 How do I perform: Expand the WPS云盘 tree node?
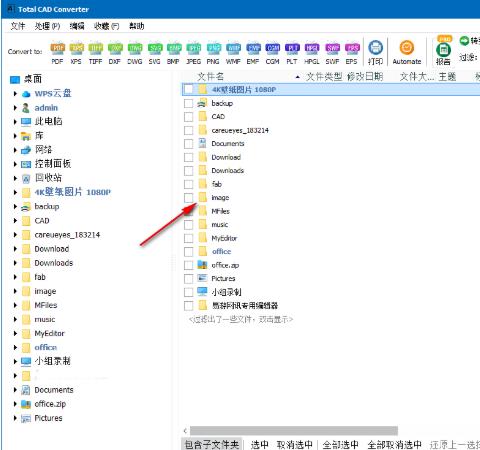pyautogui.click(x=15, y=94)
